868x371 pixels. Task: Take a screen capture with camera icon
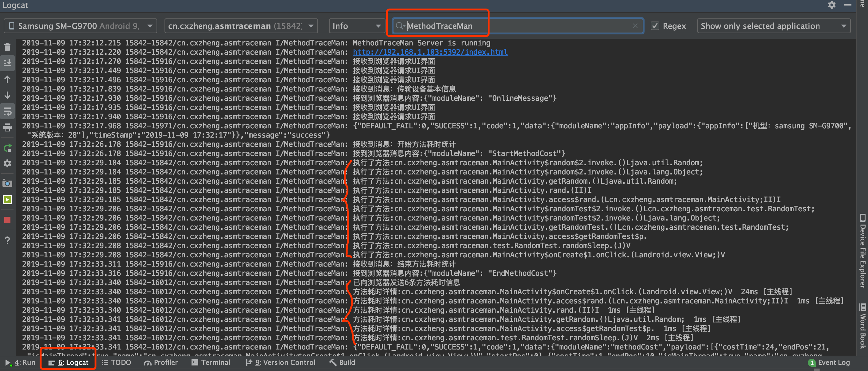tap(7, 183)
